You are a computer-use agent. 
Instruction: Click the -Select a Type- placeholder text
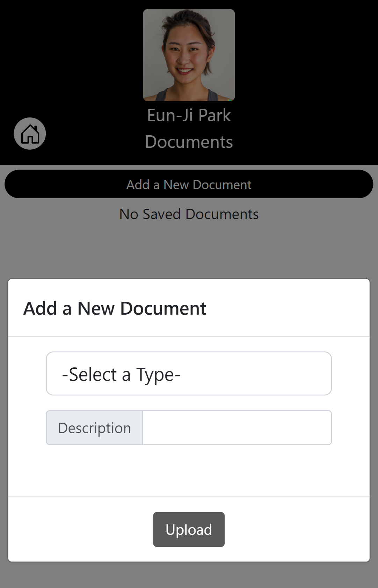click(121, 374)
